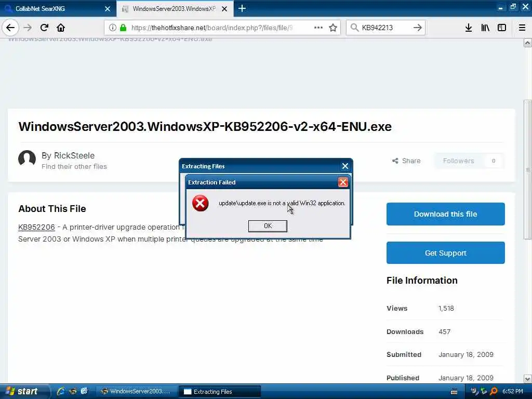
Task: Click the second quick launch icon
Action: 73,391
